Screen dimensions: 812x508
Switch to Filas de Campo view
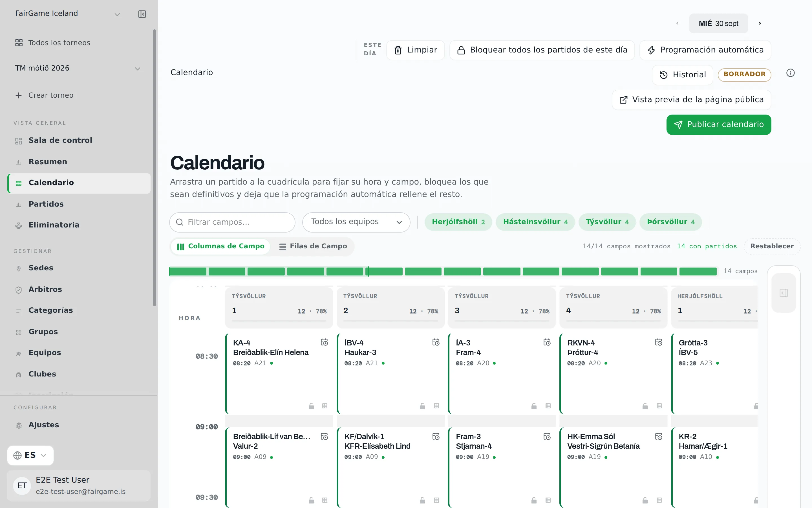click(313, 246)
